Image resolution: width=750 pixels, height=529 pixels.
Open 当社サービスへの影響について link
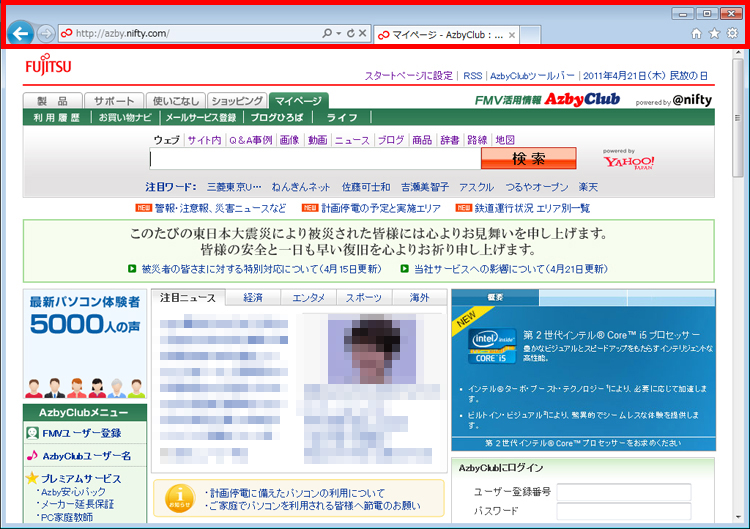tap(511, 269)
